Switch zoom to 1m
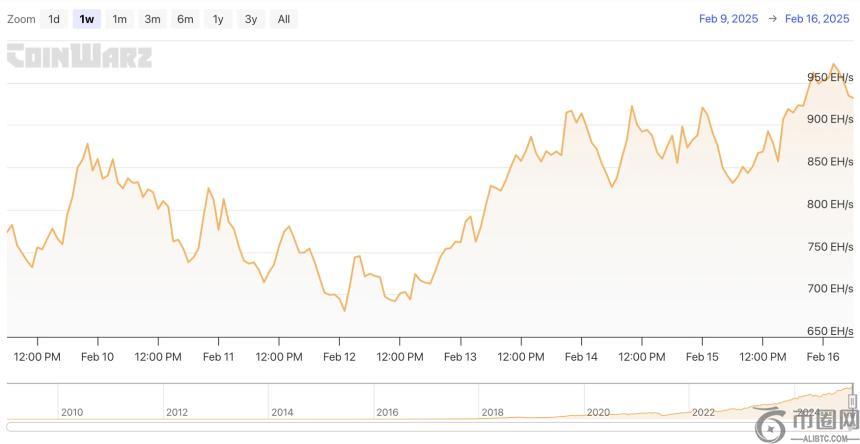The height and width of the screenshot is (444, 860). 119,19
